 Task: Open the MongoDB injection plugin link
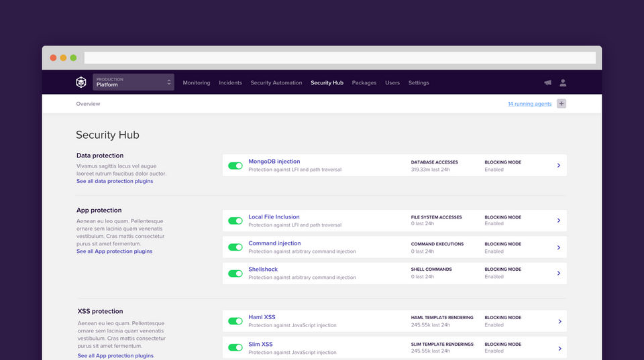[x=274, y=162]
